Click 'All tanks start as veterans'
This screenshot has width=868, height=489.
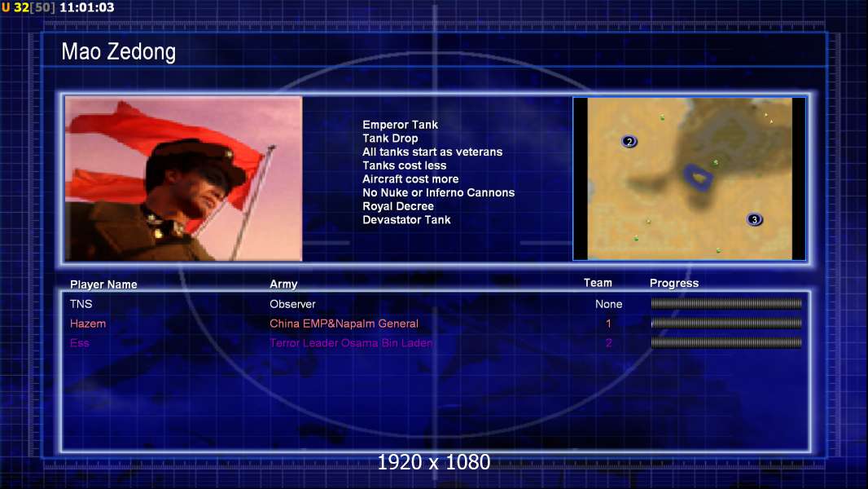tap(432, 152)
